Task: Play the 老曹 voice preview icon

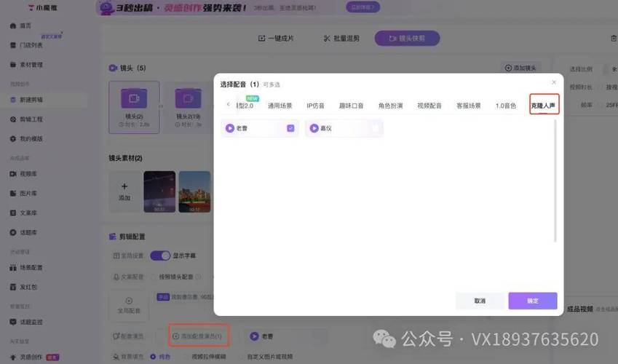Action: point(230,128)
